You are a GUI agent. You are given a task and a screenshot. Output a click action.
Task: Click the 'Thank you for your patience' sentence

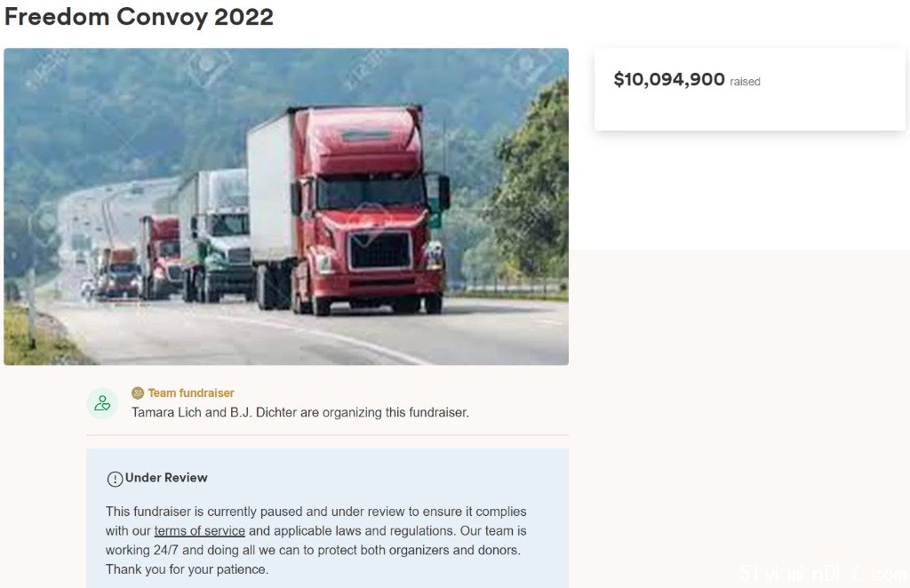pos(187,569)
